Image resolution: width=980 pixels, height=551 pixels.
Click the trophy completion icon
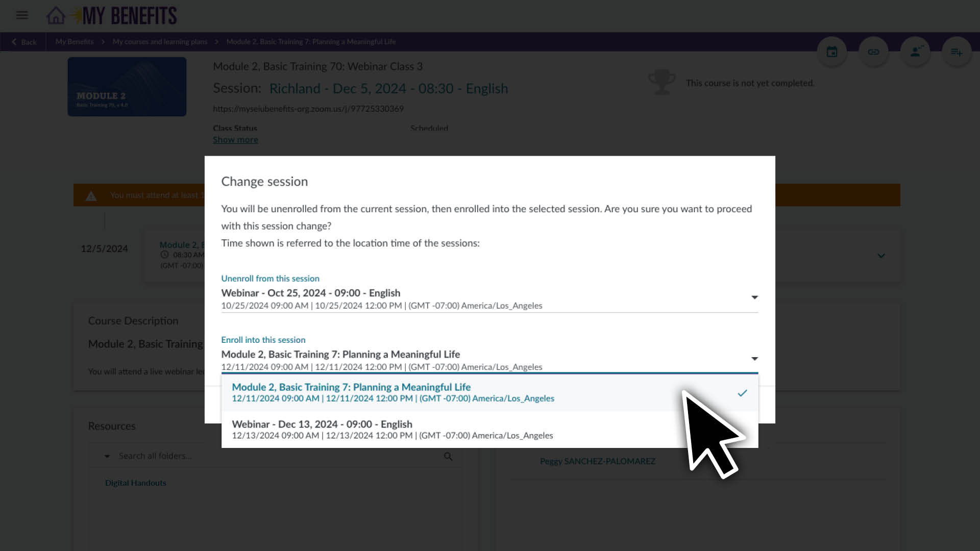coord(662,82)
